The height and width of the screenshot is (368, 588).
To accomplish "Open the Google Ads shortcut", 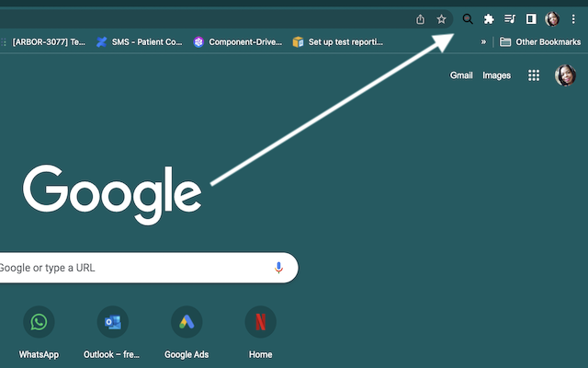I will [x=187, y=332].
